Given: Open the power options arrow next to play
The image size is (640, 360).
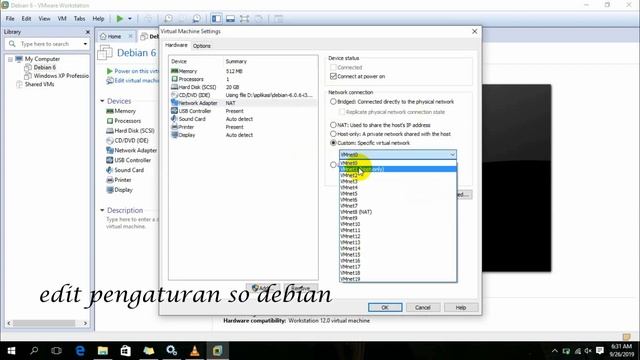Looking at the screenshot, I should [130, 19].
